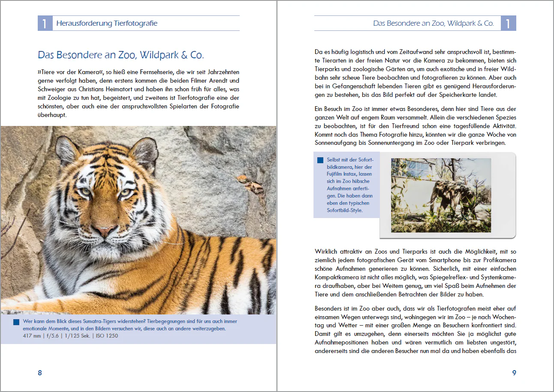This screenshot has height=392, width=554.
Task: Click the tiger caption text 'Wer kann dem Blick'
Action: tap(130, 325)
